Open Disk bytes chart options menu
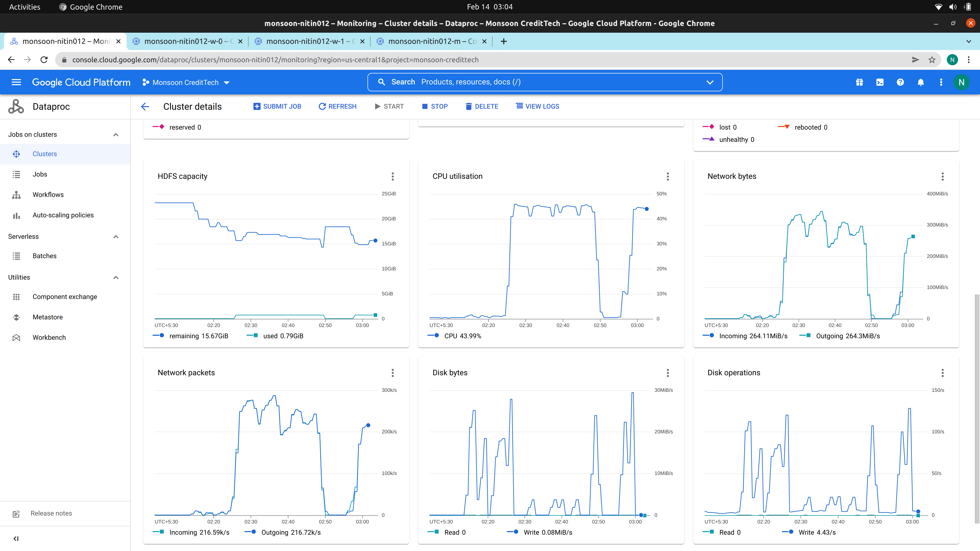The width and height of the screenshot is (980, 551). click(x=668, y=373)
